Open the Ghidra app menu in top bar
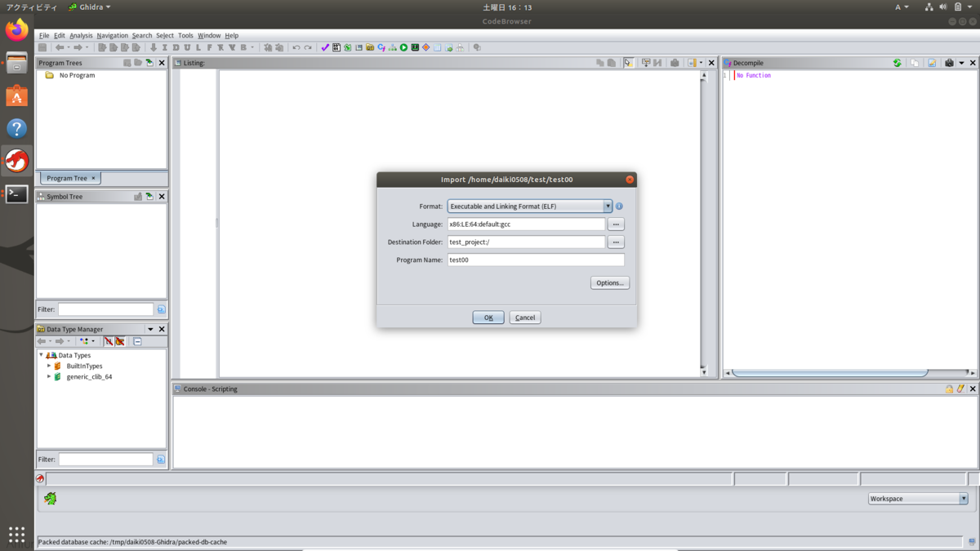The width and height of the screenshot is (980, 551). 90,7
